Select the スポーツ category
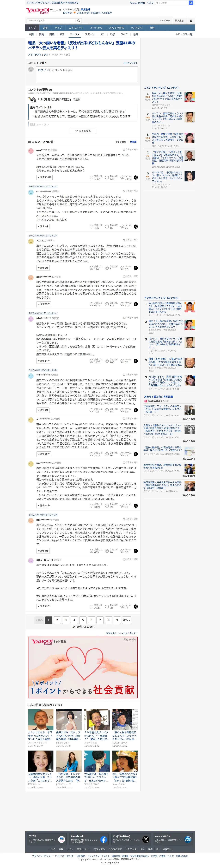The image size is (220, 868). pos(90,34)
